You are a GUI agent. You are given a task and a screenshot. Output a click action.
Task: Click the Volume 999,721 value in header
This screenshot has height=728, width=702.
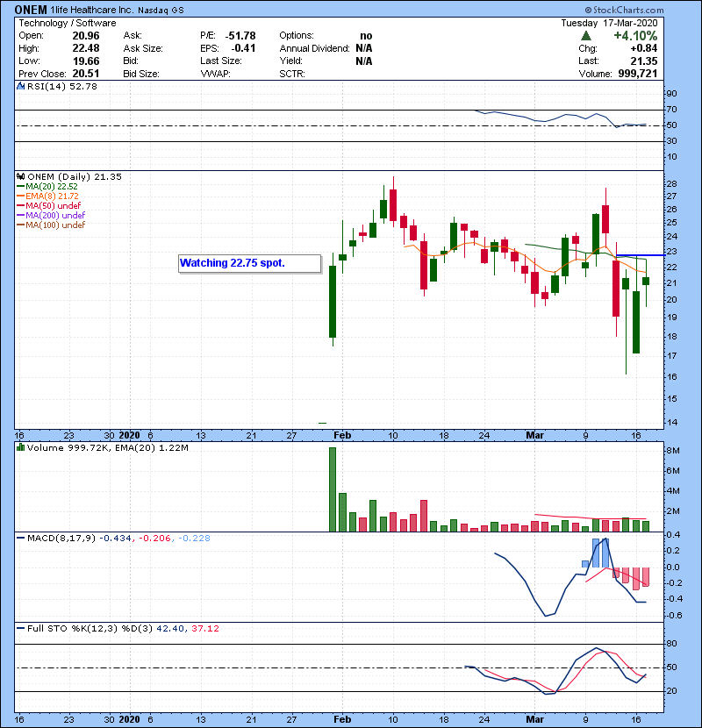[x=637, y=74]
